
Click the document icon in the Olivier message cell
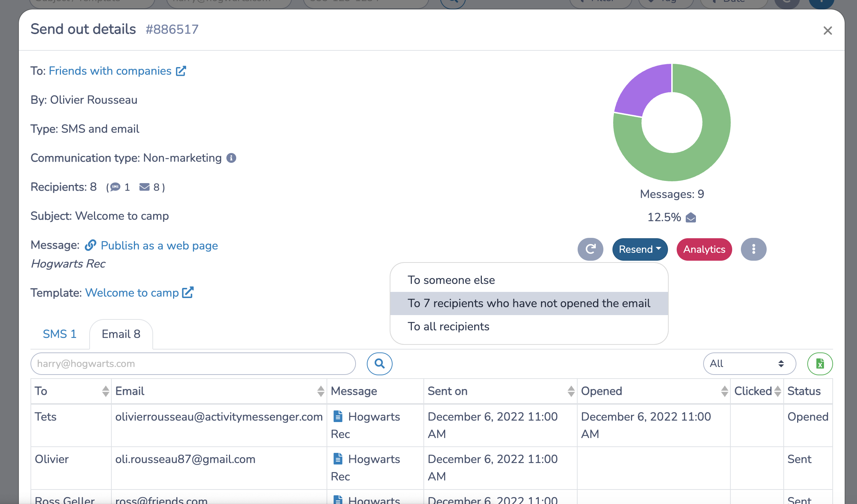338,459
